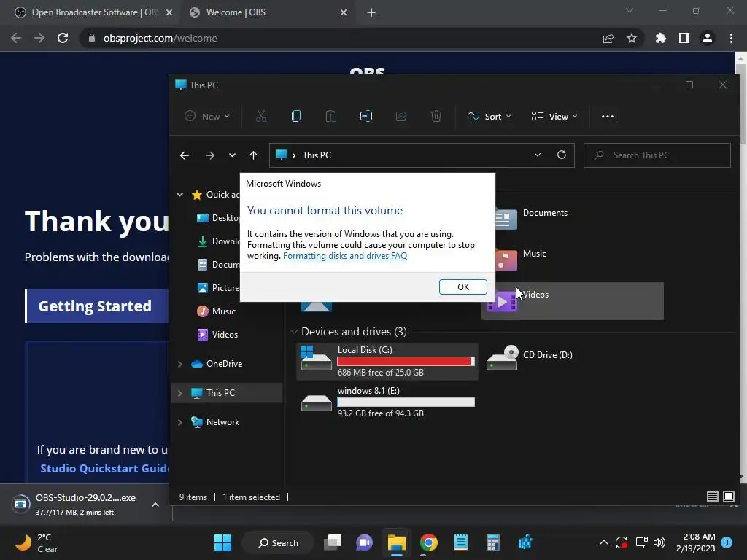Click the windows 8.1 (E:) usage bar
This screenshot has height=560, width=747.
406,402
